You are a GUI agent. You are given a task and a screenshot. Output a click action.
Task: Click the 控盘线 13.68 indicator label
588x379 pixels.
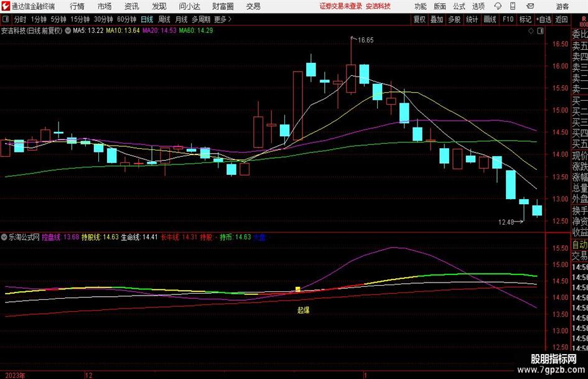pos(60,237)
